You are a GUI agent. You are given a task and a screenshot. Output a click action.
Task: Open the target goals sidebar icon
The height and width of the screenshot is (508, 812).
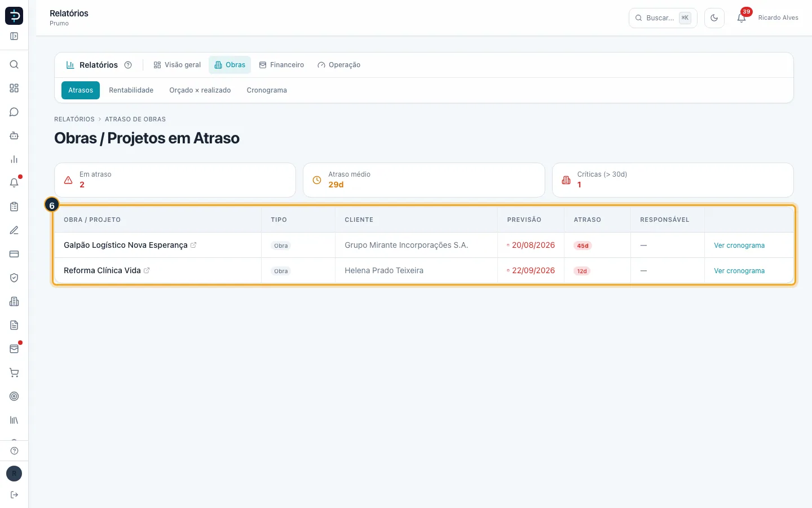[14, 396]
